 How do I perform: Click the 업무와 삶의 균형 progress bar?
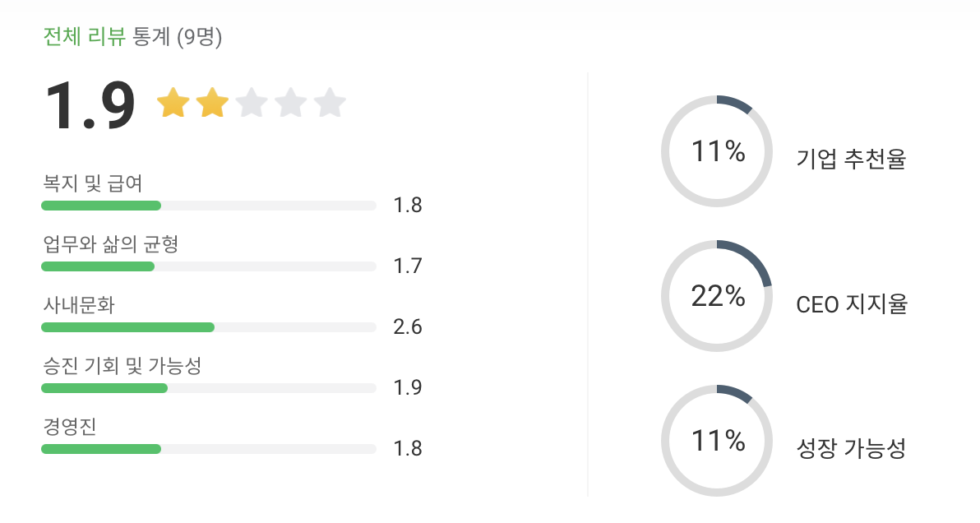[x=209, y=266]
